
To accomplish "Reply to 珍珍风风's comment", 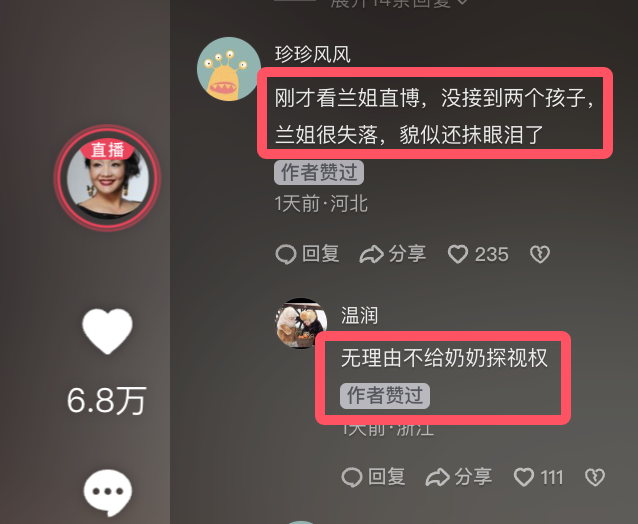I will tap(307, 254).
